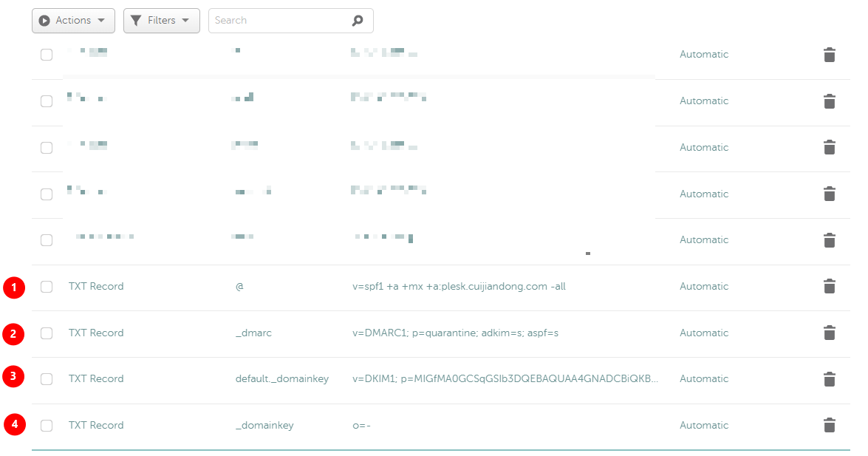
Task: Delete the SPF TXT record
Action: click(x=829, y=286)
